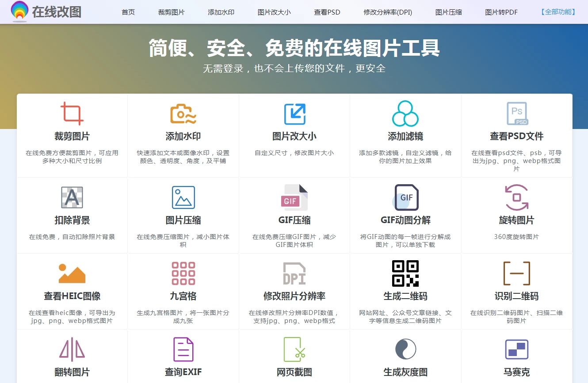Image resolution: width=588 pixels, height=383 pixels.
Task: Select the 裁剪图片 crop tool icon
Action: 72,114
